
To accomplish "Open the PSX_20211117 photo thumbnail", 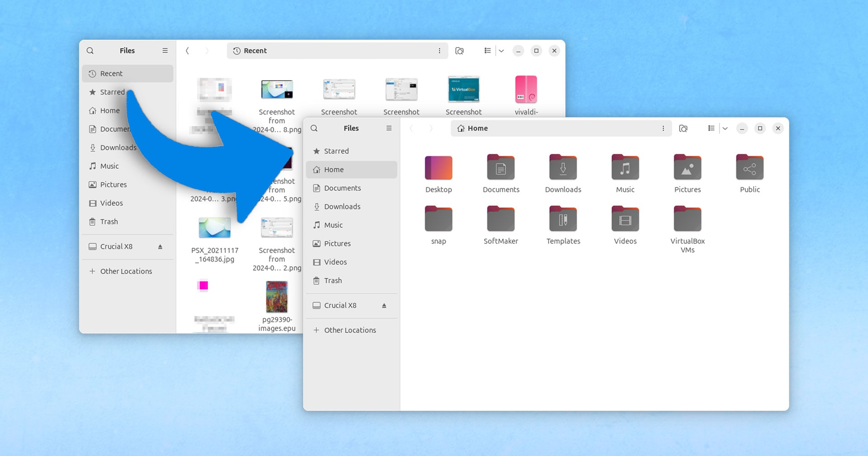I will tap(214, 227).
